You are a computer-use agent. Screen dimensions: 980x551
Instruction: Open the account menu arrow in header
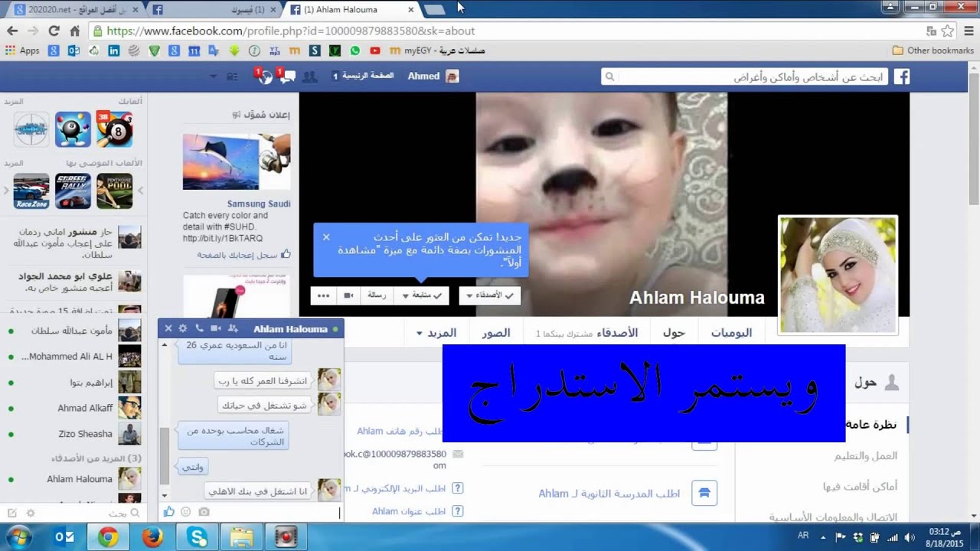coord(214,77)
